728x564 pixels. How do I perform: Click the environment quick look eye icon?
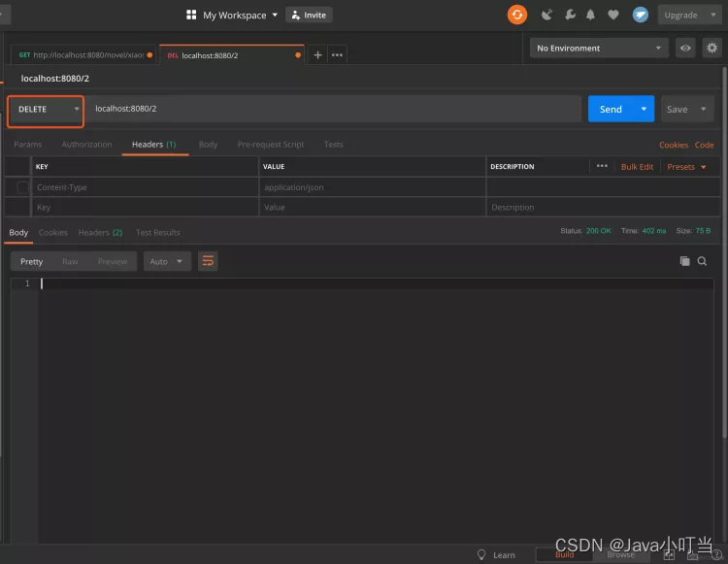pyautogui.click(x=685, y=48)
